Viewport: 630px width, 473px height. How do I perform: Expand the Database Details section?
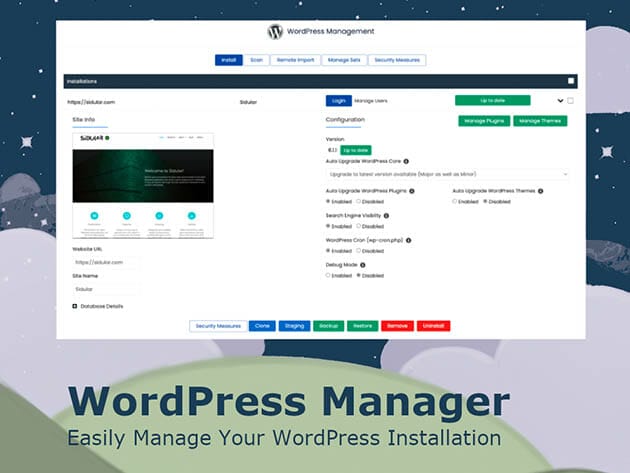(75, 306)
